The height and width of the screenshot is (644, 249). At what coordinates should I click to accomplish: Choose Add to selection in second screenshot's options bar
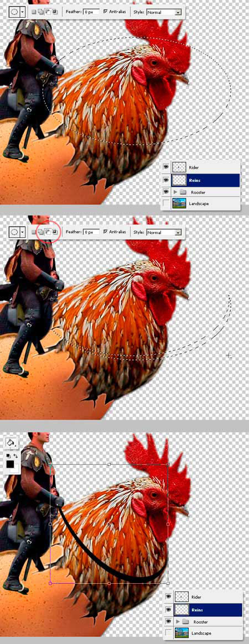pos(41,232)
